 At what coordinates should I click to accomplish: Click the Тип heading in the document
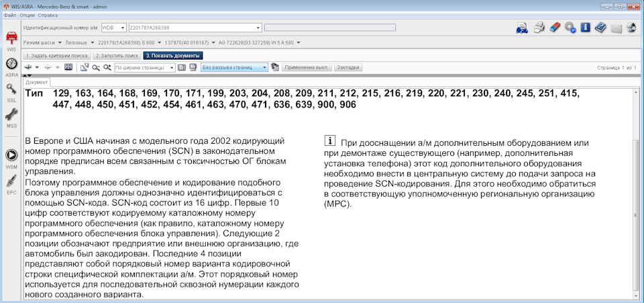coord(34,94)
